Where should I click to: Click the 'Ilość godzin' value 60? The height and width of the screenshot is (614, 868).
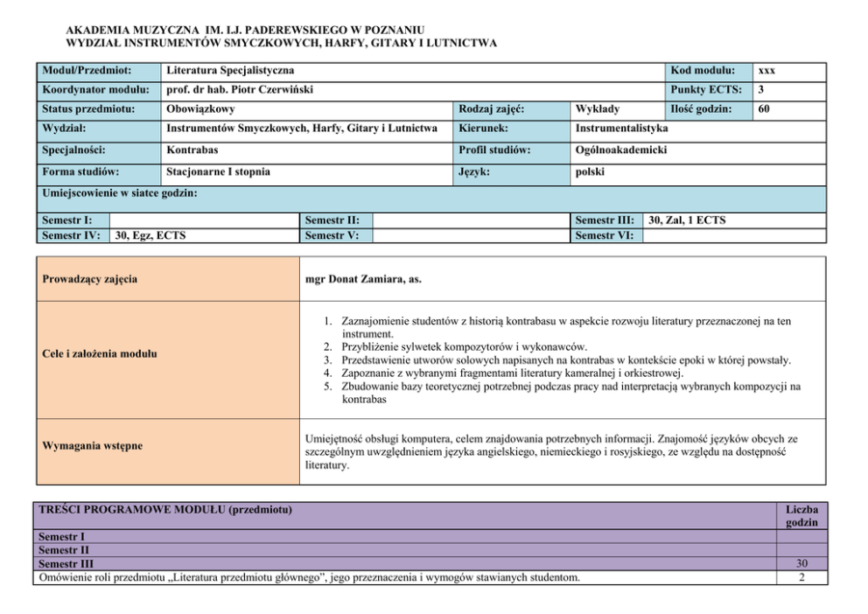pyautogui.click(x=764, y=109)
